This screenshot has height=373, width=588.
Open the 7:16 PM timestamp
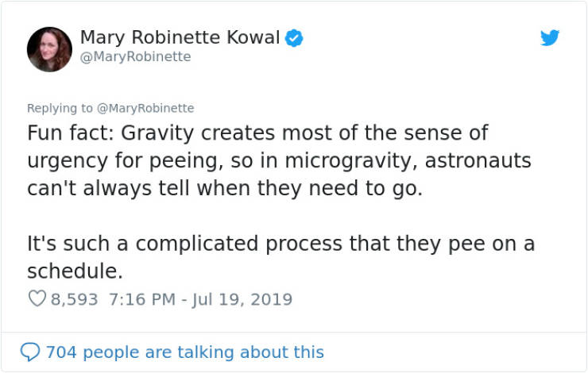142,300
